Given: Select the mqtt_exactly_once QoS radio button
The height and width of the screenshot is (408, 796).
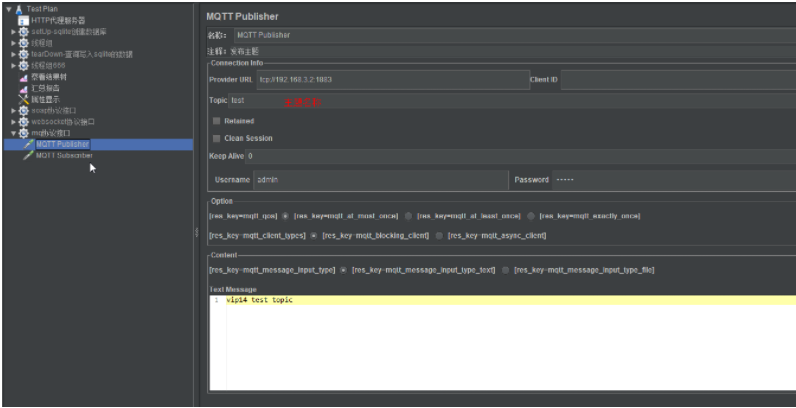Looking at the screenshot, I should (x=531, y=216).
